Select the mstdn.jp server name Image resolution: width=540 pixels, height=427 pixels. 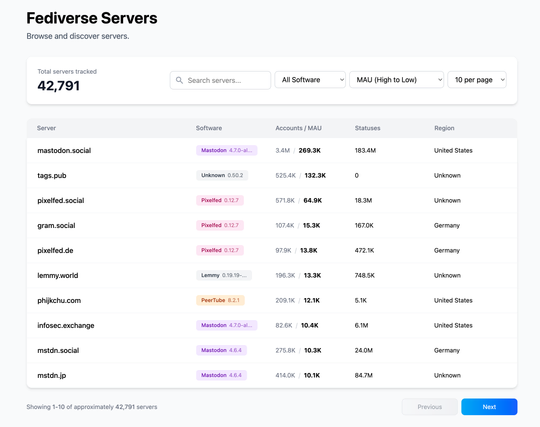point(52,375)
